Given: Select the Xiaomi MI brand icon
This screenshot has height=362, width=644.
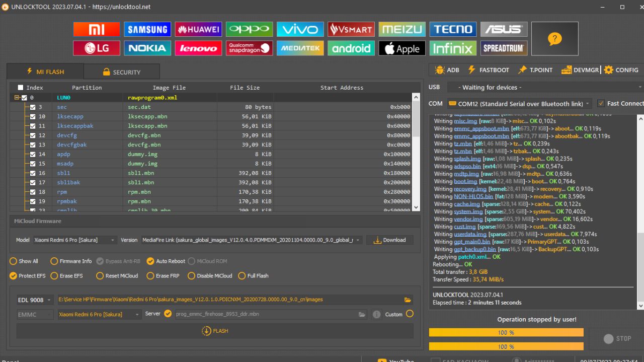Looking at the screenshot, I should tap(97, 29).
